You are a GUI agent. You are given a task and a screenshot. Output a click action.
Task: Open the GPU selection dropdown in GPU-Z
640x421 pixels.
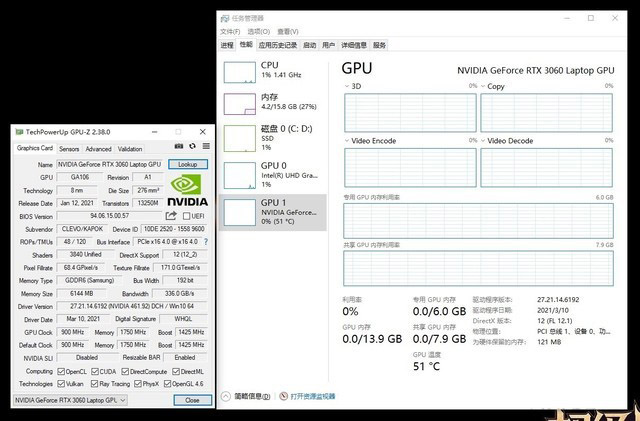point(70,400)
